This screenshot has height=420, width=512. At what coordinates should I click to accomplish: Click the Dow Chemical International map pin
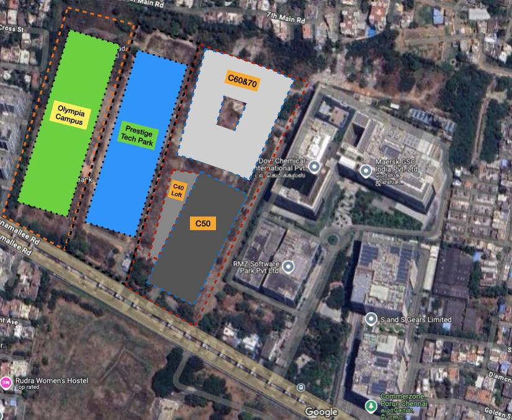coord(315,167)
